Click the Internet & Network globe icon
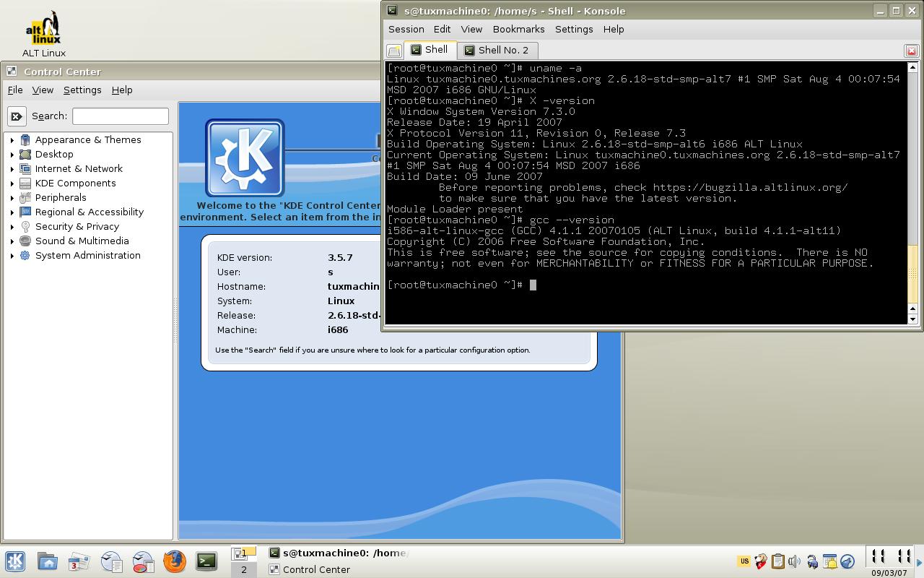 tap(25, 169)
